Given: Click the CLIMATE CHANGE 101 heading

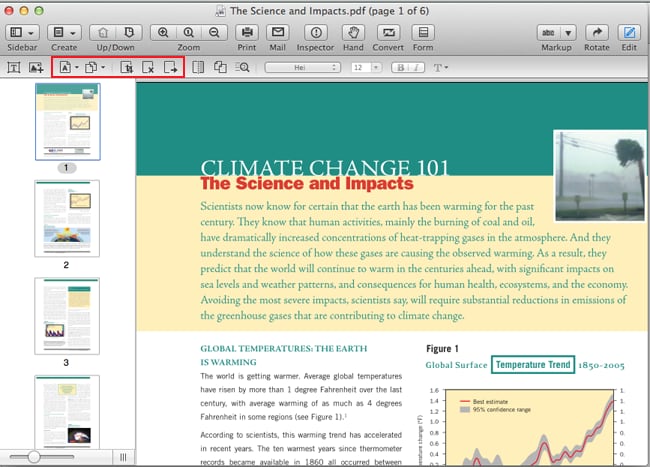Looking at the screenshot, I should click(325, 167).
